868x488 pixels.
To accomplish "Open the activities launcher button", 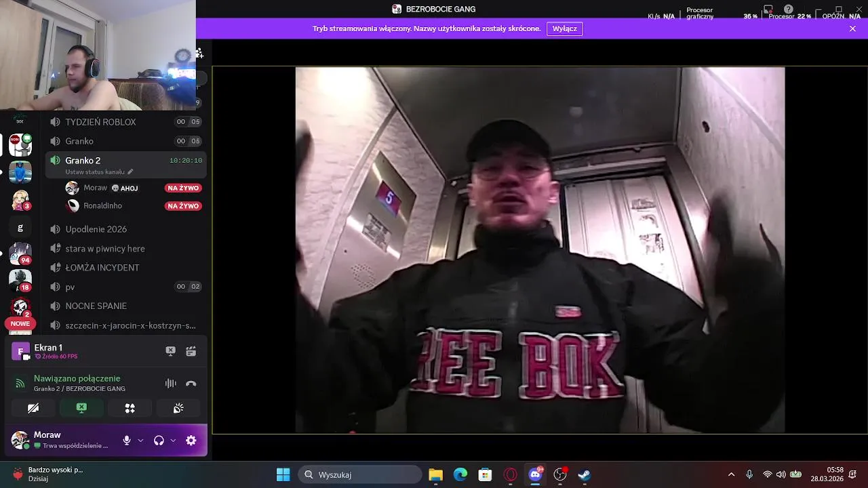I will 130,408.
